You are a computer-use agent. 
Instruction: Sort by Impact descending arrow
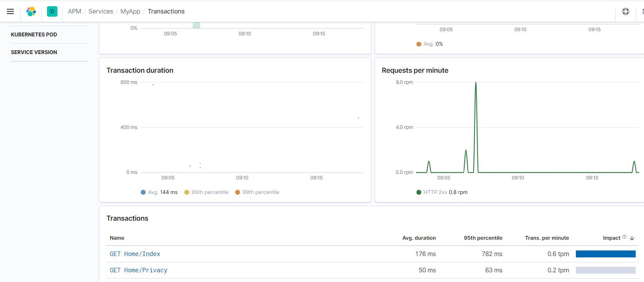point(632,238)
